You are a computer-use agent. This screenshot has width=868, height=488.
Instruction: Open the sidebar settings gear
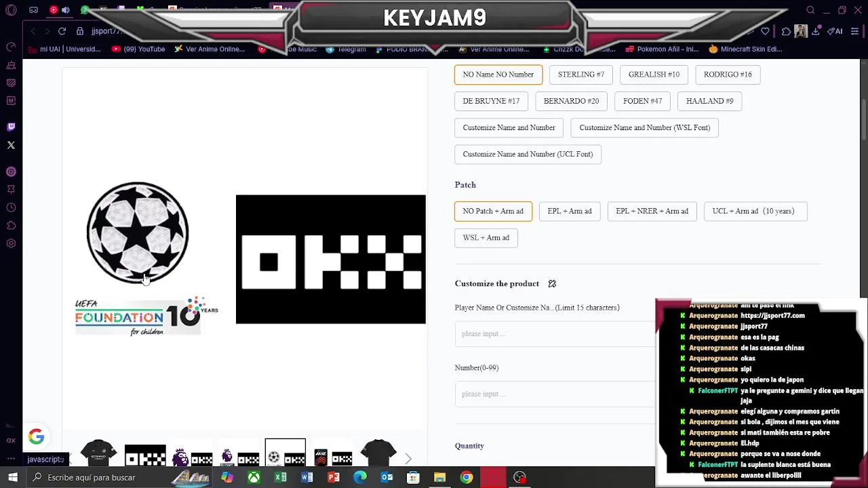(11, 243)
